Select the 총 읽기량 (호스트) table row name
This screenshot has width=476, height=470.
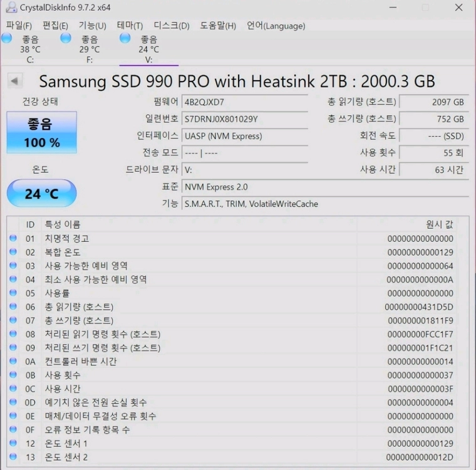[x=79, y=307]
